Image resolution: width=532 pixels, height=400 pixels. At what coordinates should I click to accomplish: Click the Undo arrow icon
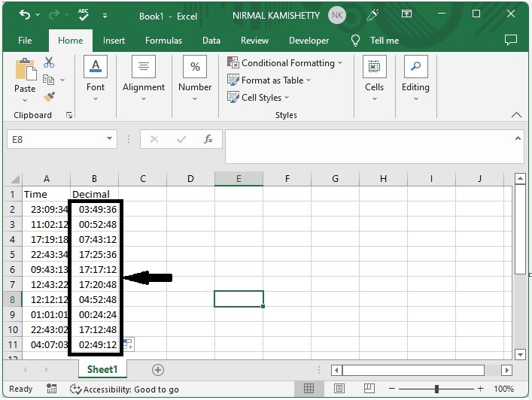point(25,14)
